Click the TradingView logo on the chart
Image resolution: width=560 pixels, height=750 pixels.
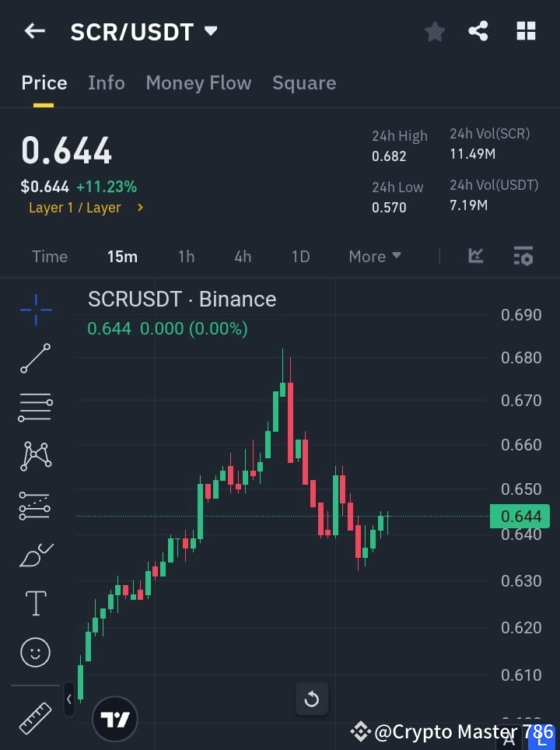(x=115, y=717)
